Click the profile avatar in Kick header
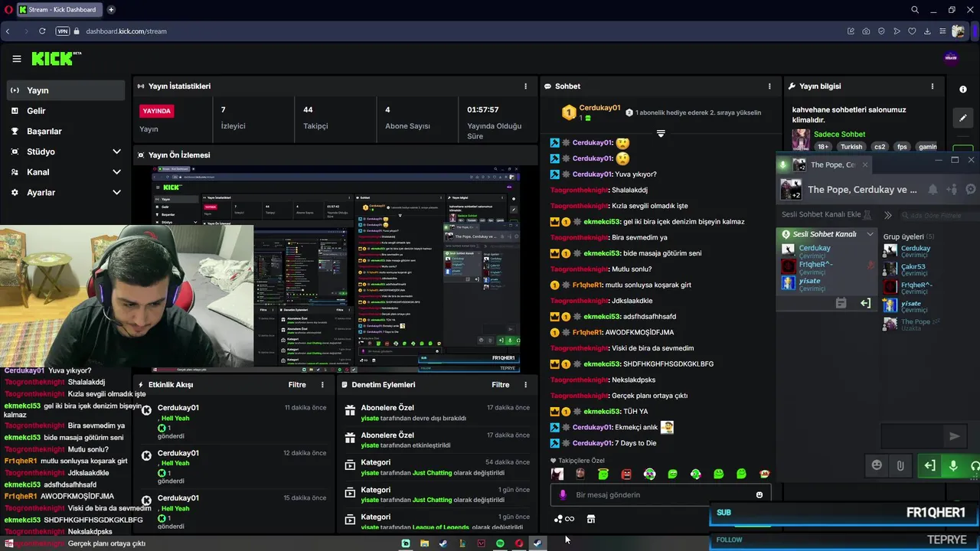 pos(952,58)
